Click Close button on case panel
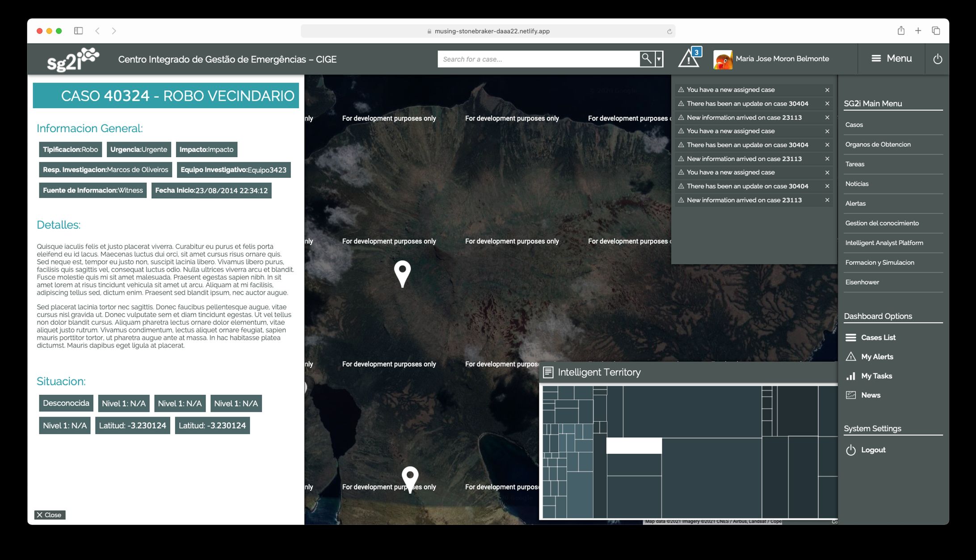 pyautogui.click(x=50, y=515)
